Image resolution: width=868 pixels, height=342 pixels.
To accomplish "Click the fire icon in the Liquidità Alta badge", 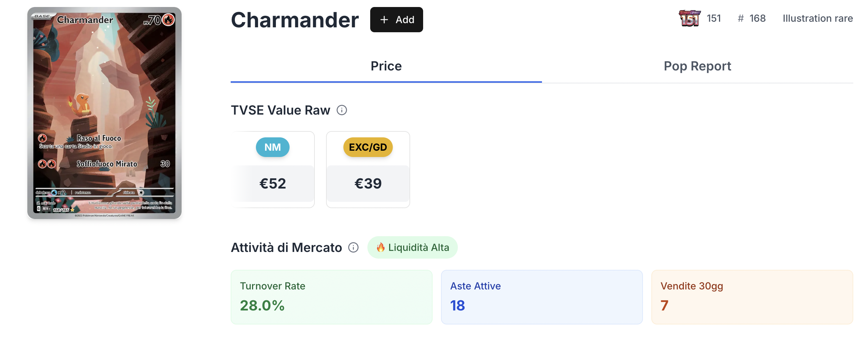I will coord(381,248).
